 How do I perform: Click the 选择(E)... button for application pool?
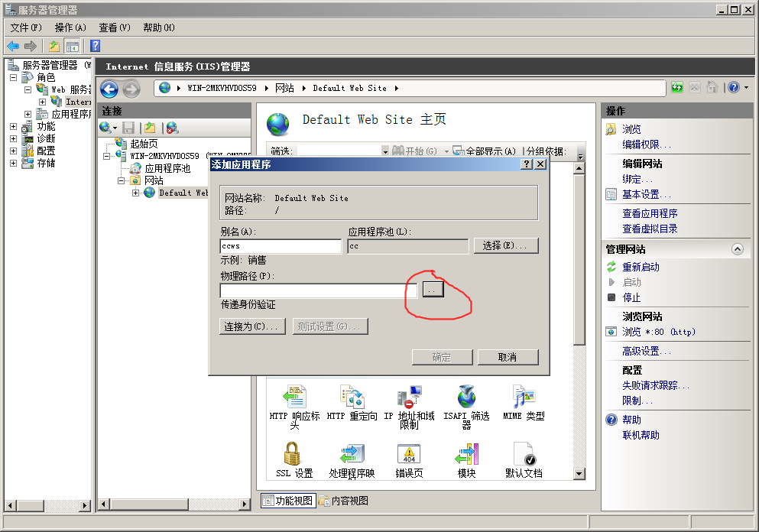tap(505, 245)
